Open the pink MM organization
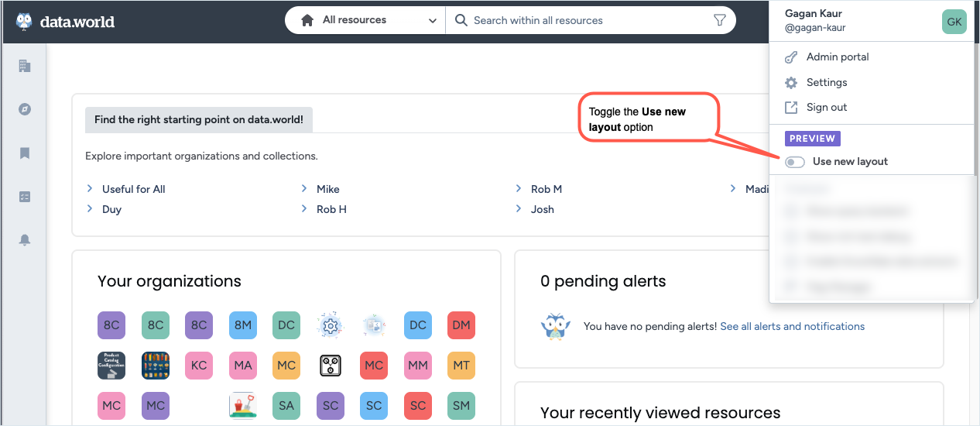 [x=418, y=366]
